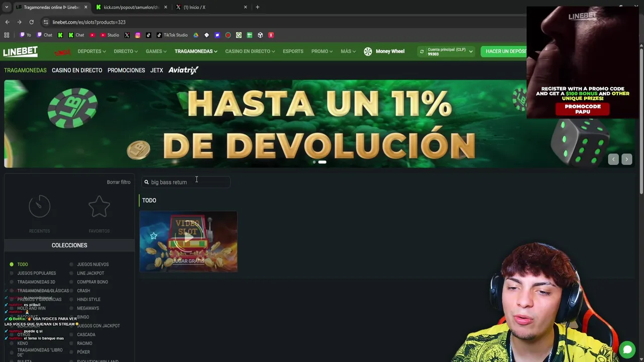The image size is (644, 362).
Task: Expand the Deportes dropdown menu
Action: [x=92, y=51]
